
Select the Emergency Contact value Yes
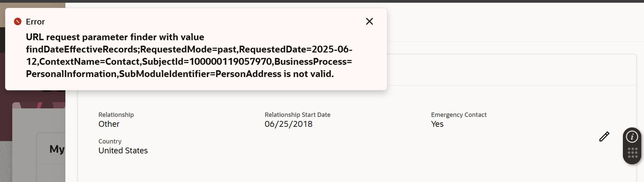(437, 124)
